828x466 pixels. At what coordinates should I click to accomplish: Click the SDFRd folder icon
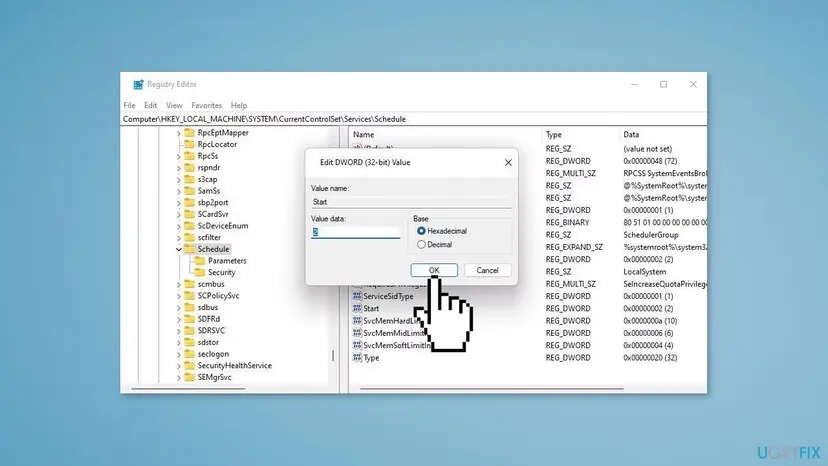(189, 319)
